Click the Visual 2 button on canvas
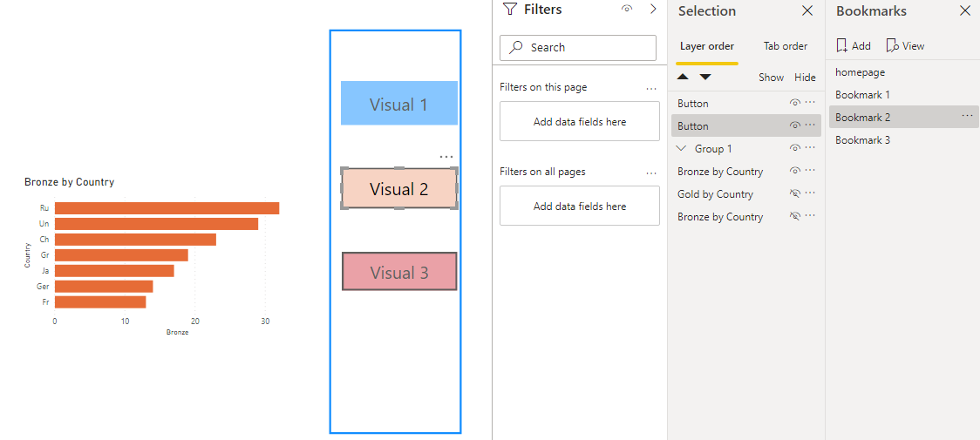 [x=398, y=188]
